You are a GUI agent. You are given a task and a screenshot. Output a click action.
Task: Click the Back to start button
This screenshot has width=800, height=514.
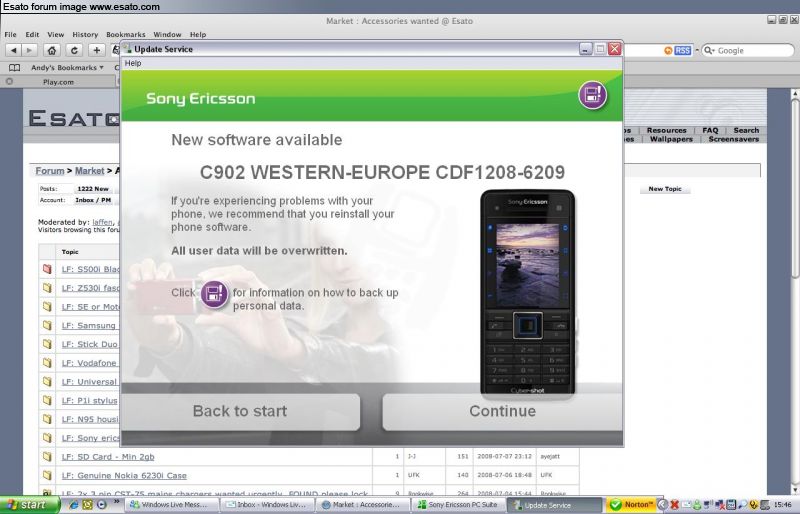[x=240, y=411]
